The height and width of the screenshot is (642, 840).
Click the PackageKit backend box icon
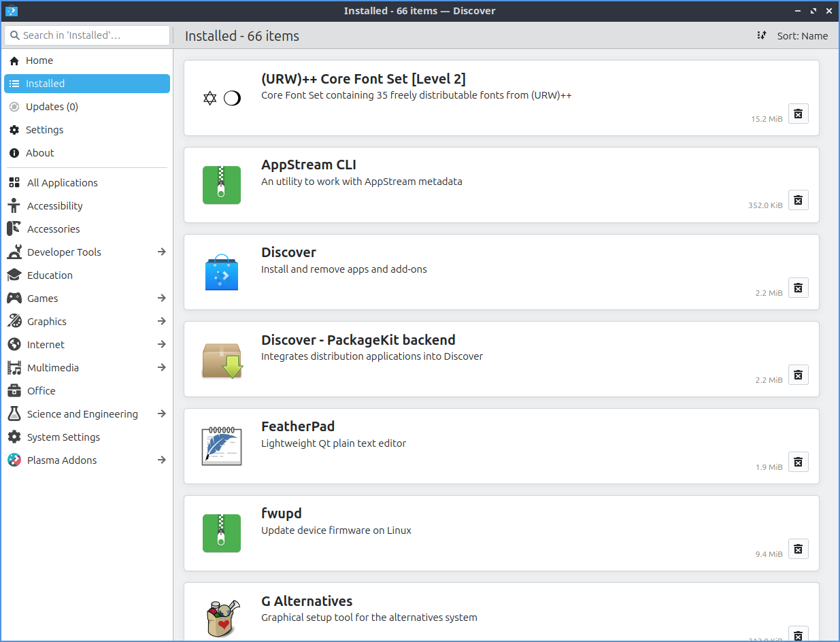click(x=222, y=359)
